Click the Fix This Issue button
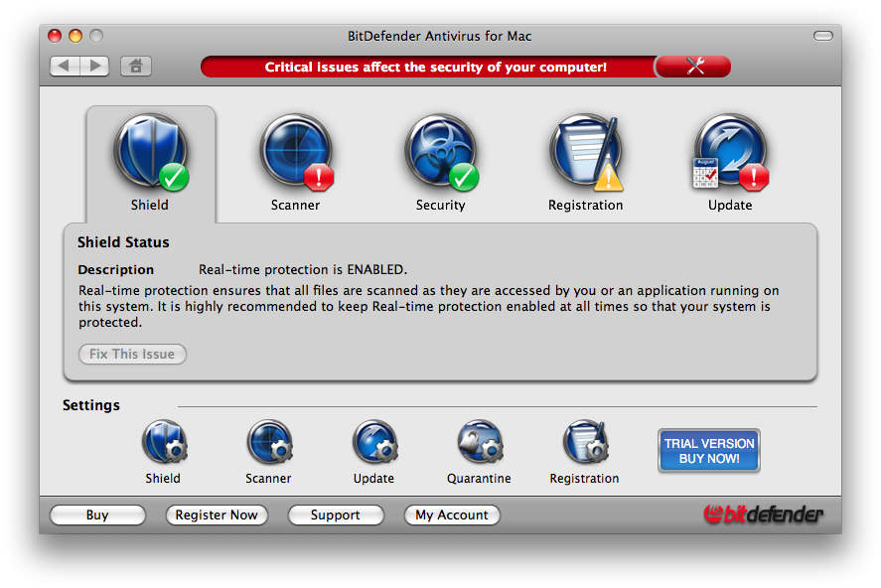The width and height of the screenshot is (881, 588). (x=132, y=354)
